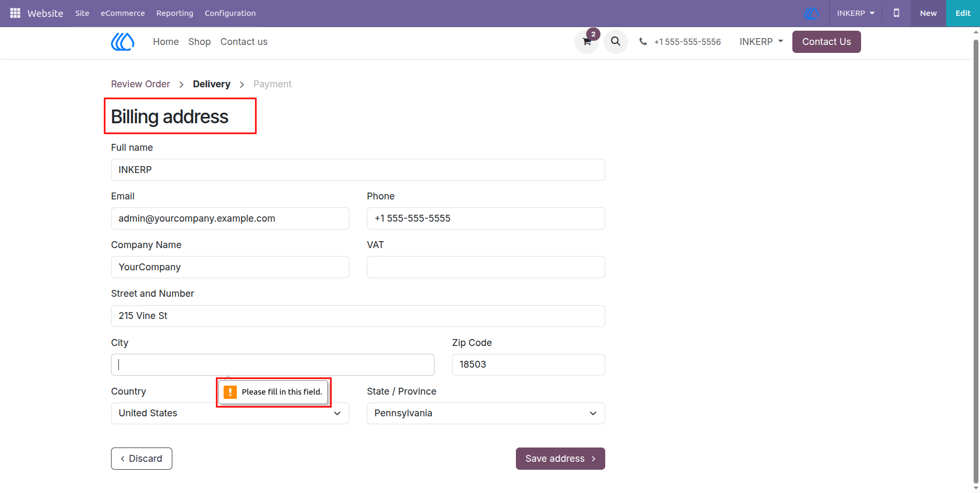
Task: Click the Company Name input field
Action: (230, 267)
